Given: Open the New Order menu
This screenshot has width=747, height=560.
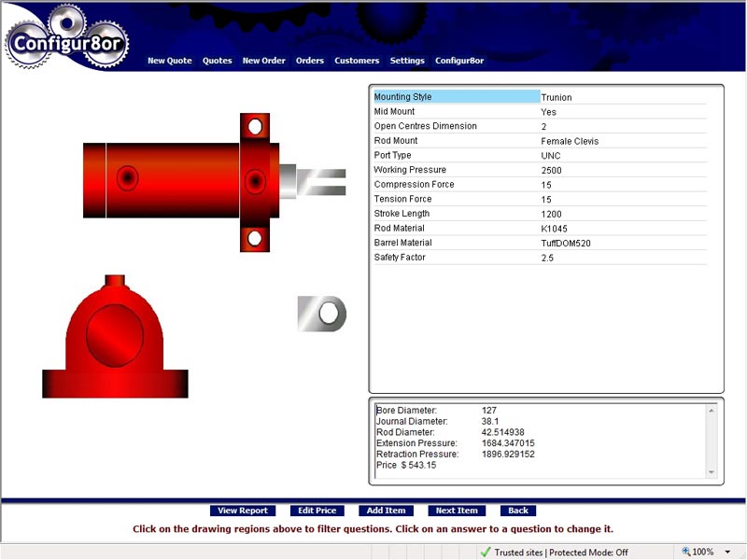Looking at the screenshot, I should point(264,61).
